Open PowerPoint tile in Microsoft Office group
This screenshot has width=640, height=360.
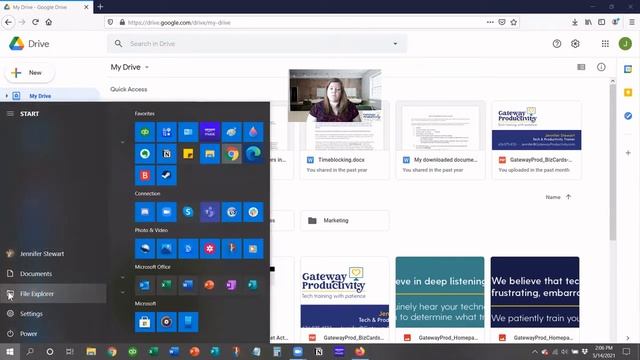coord(210,285)
